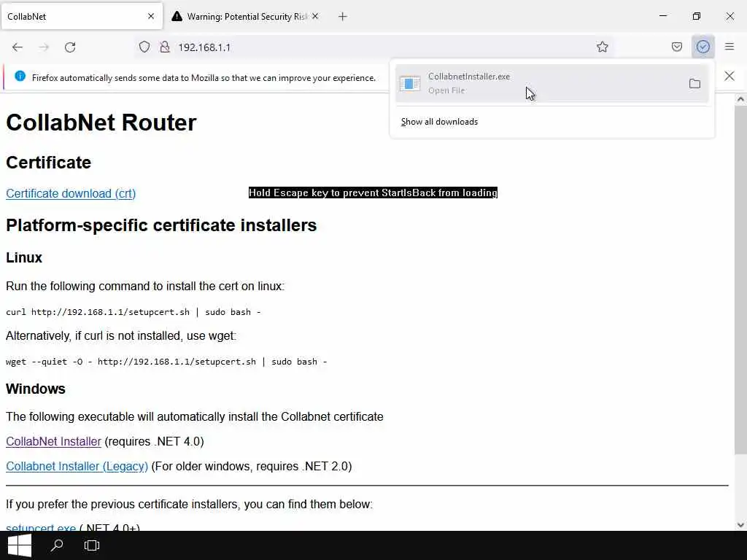Reload the page with the refresh icon
The height and width of the screenshot is (560, 747).
(x=70, y=47)
